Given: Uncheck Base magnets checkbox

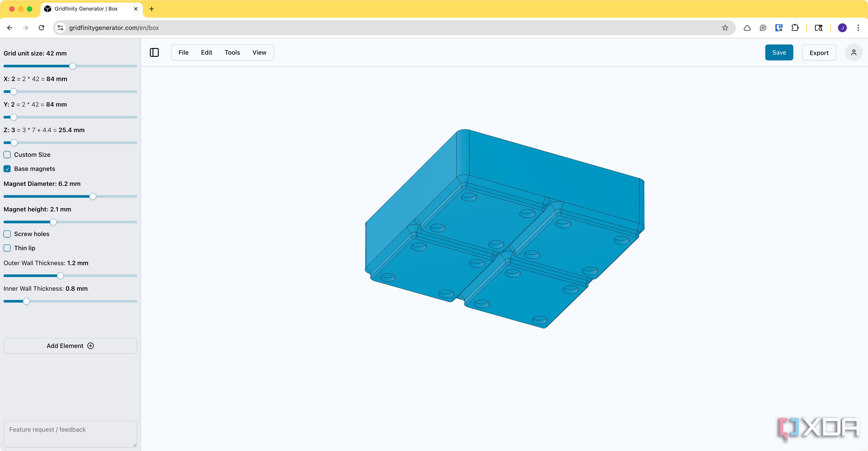Looking at the screenshot, I should click(x=7, y=169).
